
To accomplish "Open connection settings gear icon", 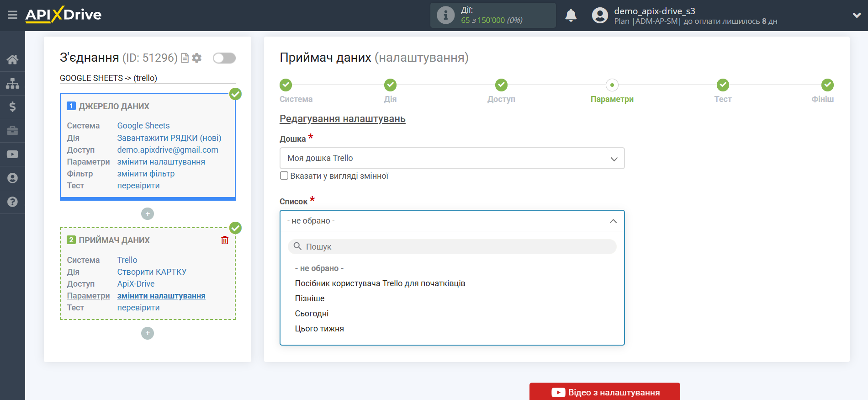I will coord(197,58).
